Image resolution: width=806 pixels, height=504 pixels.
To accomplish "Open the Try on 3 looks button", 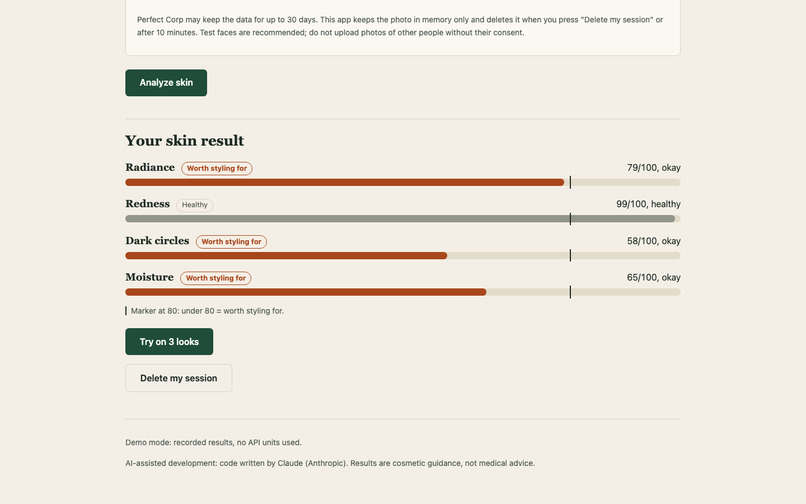I will tap(169, 341).
